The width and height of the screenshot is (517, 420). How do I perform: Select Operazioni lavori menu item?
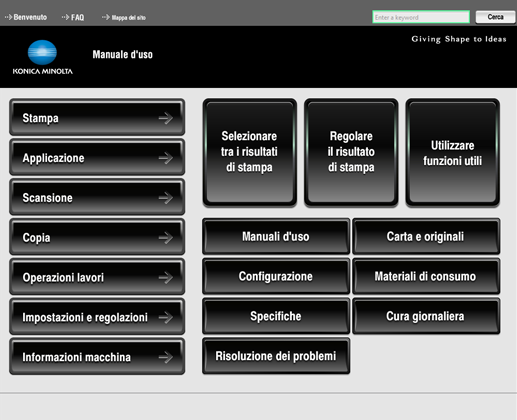[x=97, y=277]
